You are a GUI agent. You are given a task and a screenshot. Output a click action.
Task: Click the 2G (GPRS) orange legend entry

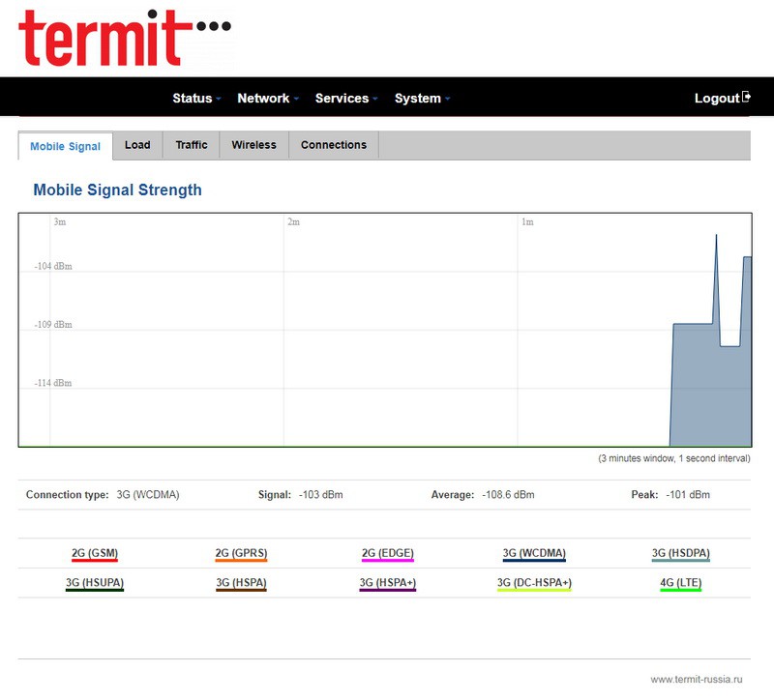pyautogui.click(x=241, y=554)
